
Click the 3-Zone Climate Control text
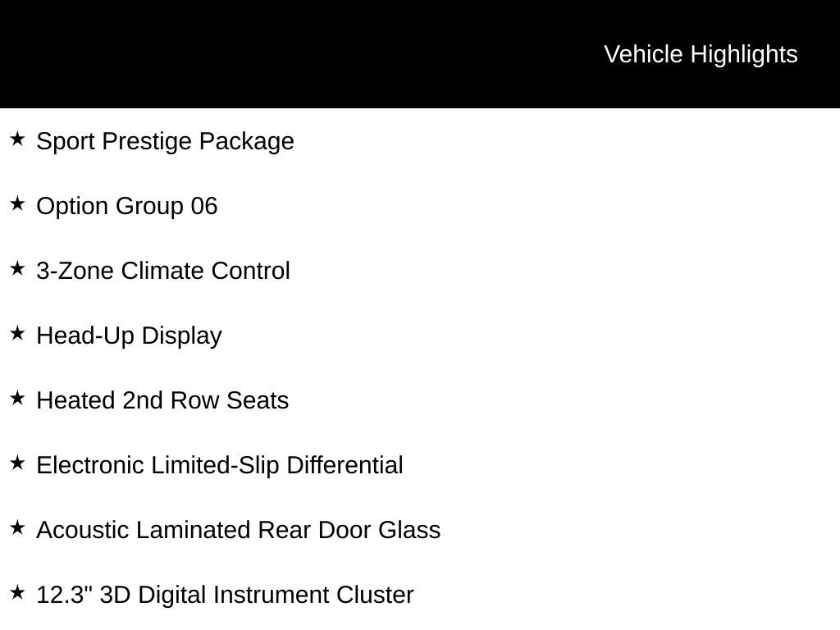(163, 271)
